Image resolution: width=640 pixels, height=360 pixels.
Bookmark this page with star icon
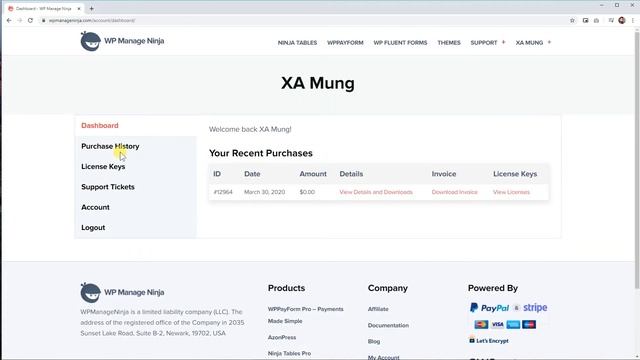pos(572,20)
